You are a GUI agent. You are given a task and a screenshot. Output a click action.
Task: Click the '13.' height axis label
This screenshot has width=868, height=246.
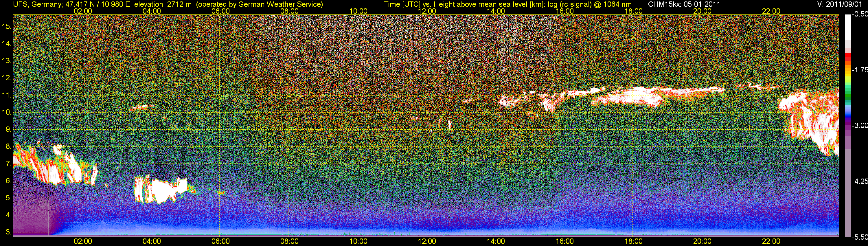(x=7, y=61)
